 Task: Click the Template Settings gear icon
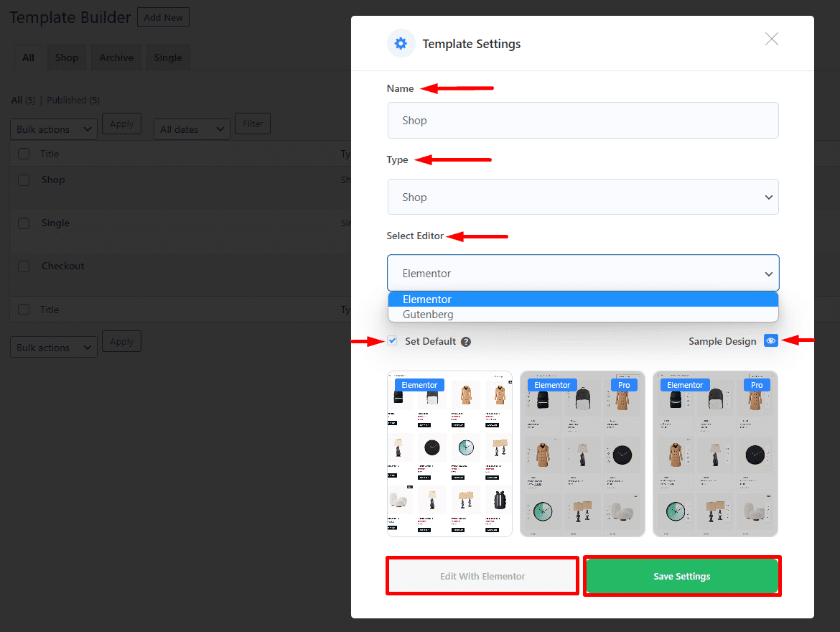401,44
